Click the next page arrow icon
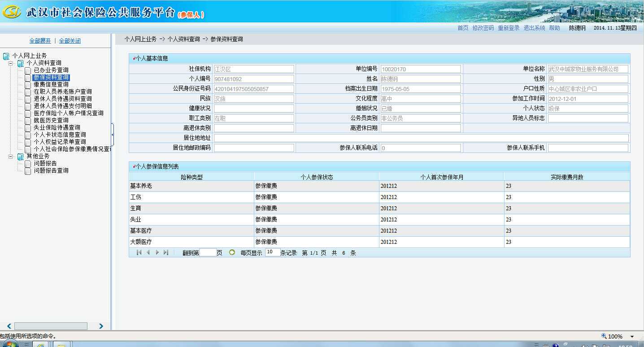This screenshot has height=347, width=644. click(157, 252)
